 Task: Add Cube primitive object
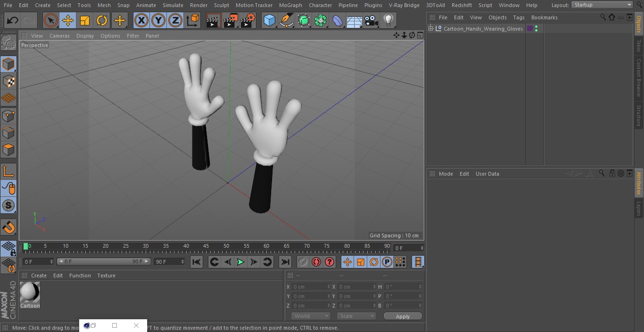click(269, 20)
